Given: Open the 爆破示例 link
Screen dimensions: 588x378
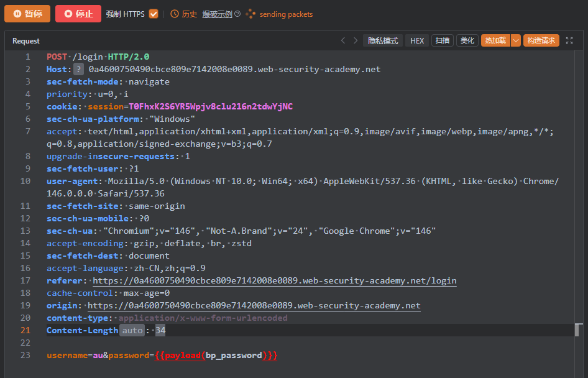Looking at the screenshot, I should tap(217, 14).
